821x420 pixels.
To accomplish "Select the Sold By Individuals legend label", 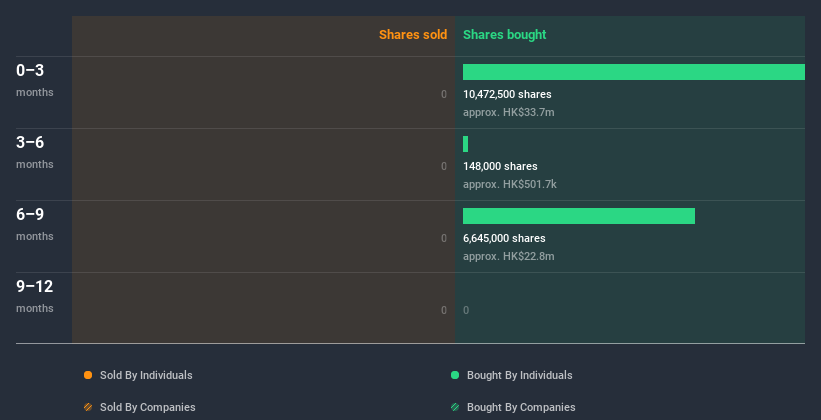I will pyautogui.click(x=146, y=375).
